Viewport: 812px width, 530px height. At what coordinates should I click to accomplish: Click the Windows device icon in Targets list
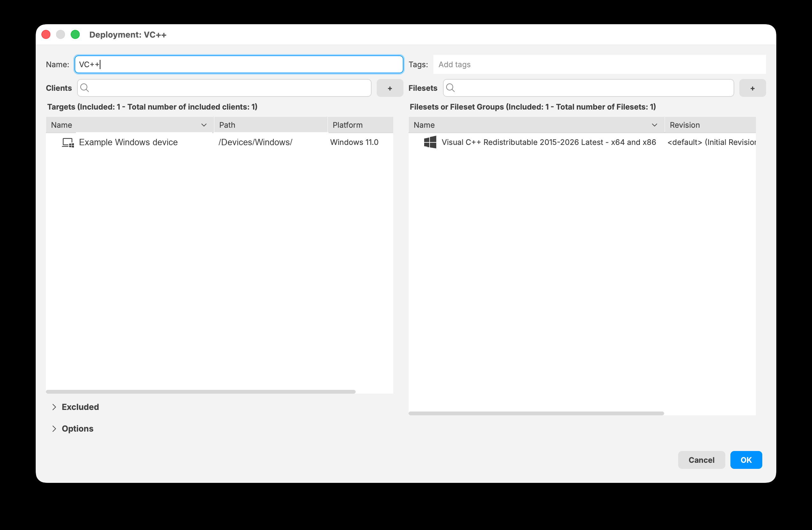tap(68, 142)
